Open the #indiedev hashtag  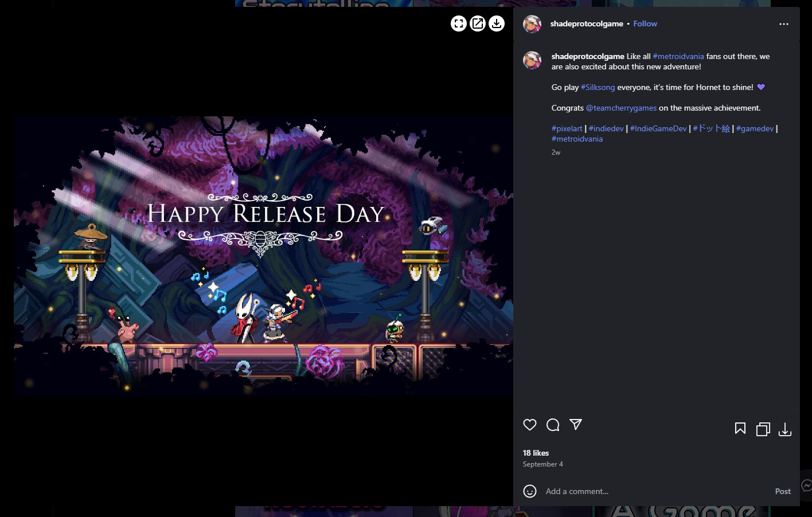(606, 128)
